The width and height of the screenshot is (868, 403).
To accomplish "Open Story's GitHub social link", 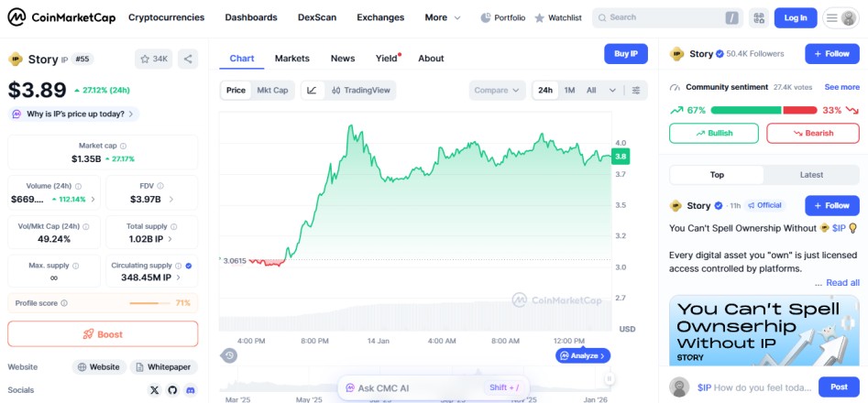I will (x=172, y=390).
